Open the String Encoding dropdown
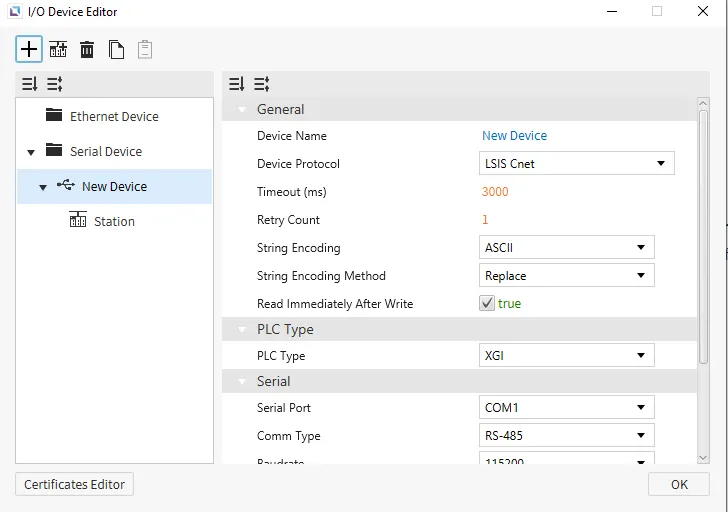The image size is (728, 512). (x=566, y=247)
